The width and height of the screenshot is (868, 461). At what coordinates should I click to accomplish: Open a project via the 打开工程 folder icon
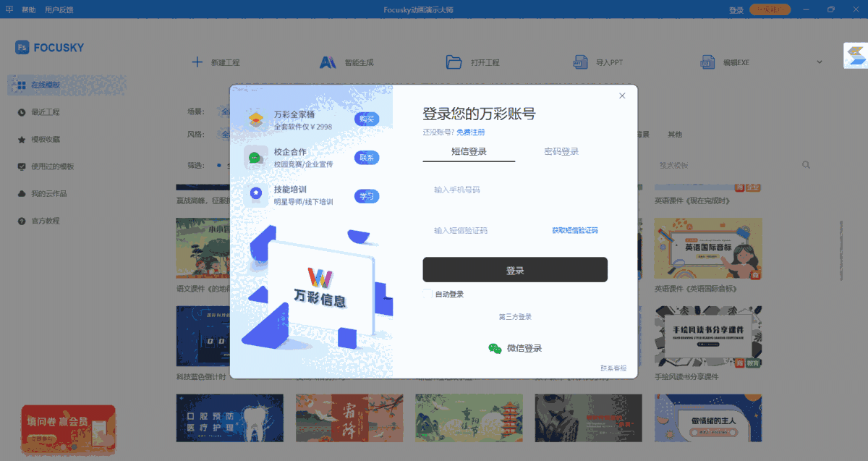tap(455, 62)
